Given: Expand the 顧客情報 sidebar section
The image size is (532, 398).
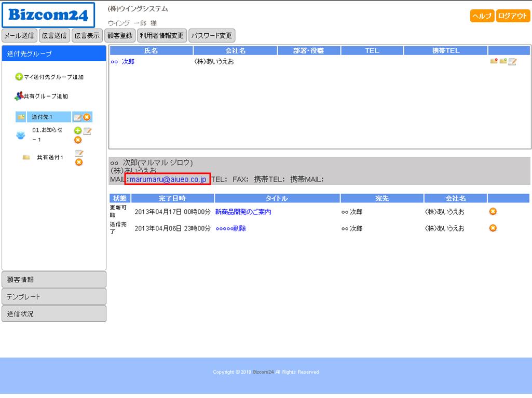Looking at the screenshot, I should point(54,279).
